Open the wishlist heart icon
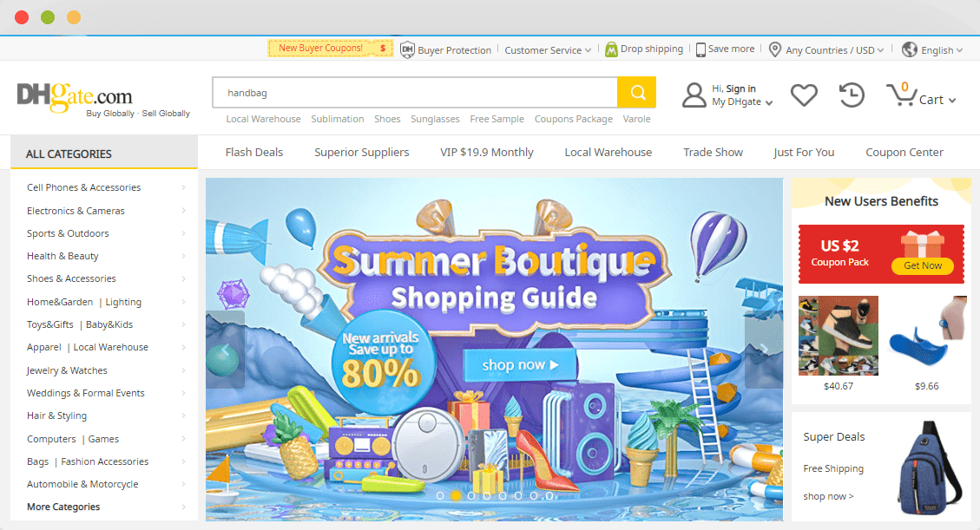 point(804,95)
